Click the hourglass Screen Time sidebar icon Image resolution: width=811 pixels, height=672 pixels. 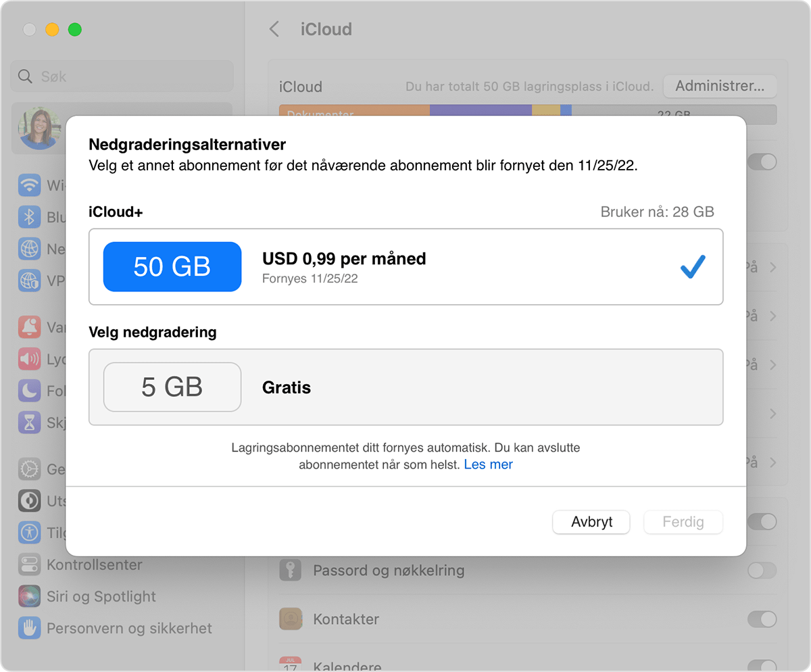(30, 423)
